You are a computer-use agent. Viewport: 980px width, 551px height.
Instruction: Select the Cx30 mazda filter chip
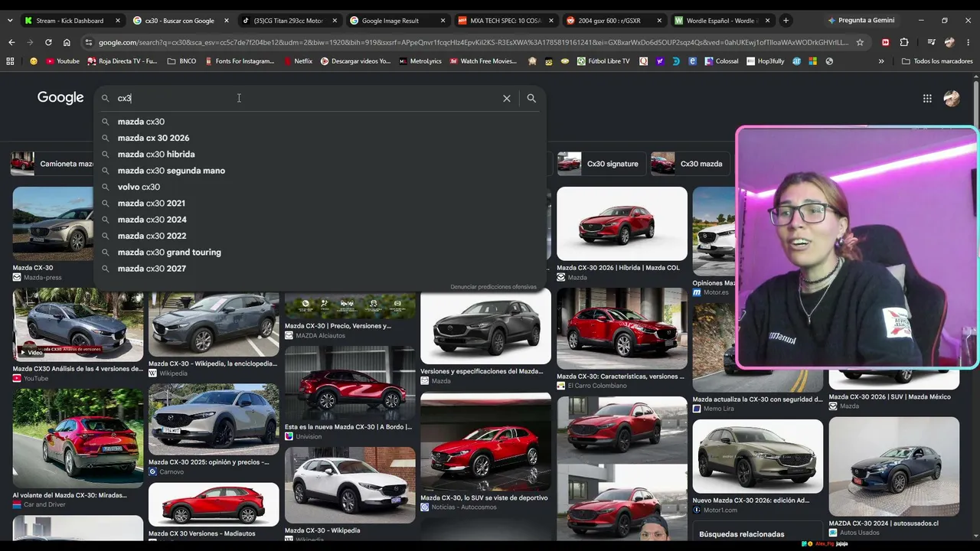689,164
